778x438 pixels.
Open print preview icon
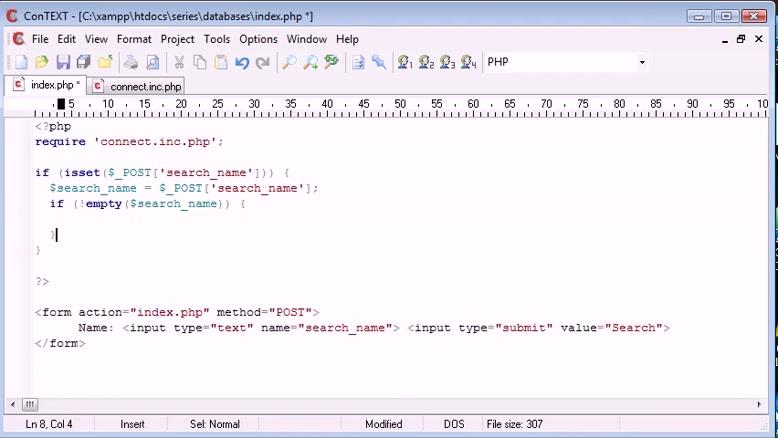(x=153, y=62)
